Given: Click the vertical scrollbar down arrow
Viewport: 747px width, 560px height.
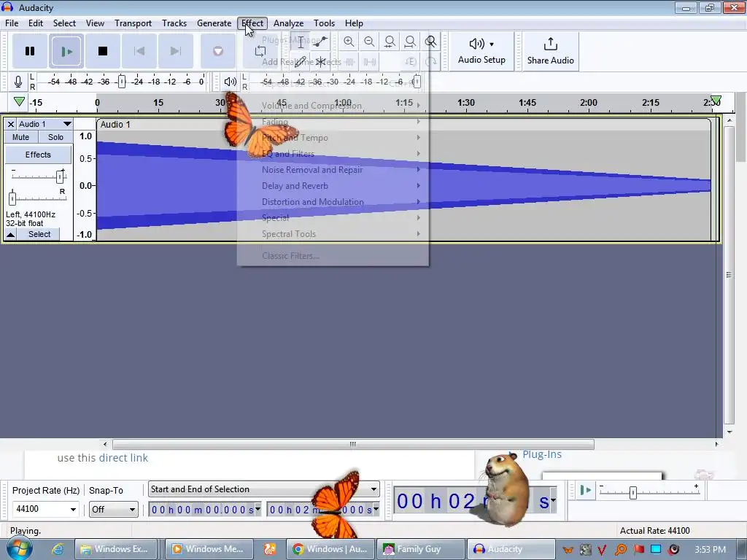Looking at the screenshot, I should coord(729,432).
